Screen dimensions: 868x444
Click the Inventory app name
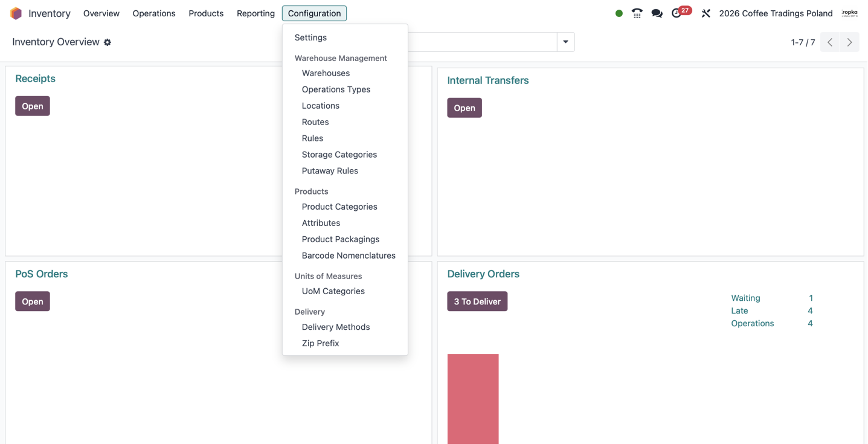[50, 13]
